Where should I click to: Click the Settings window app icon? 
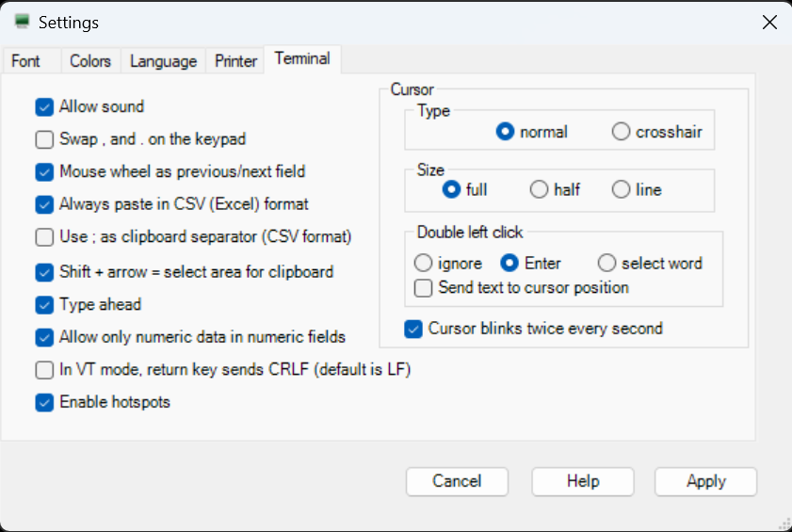point(22,22)
